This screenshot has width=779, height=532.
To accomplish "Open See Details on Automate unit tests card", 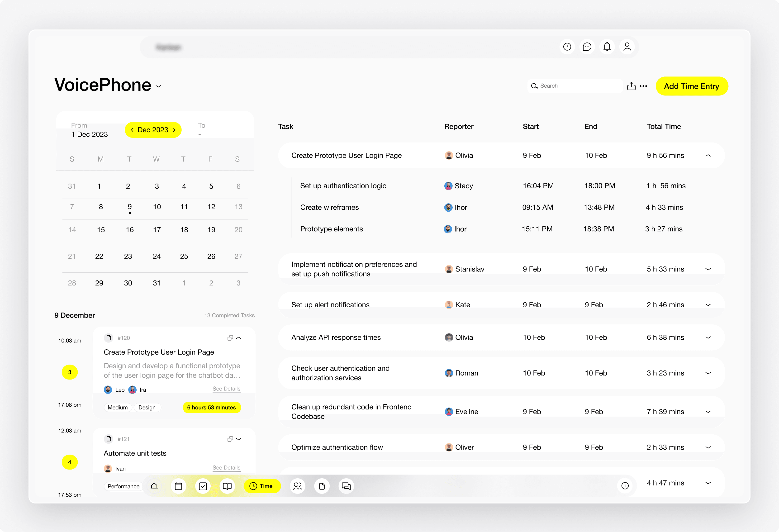I will click(226, 468).
